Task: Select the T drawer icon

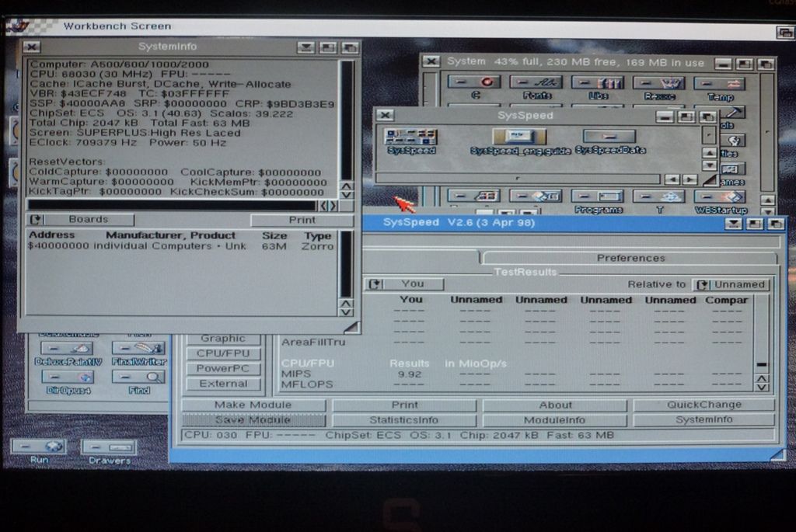Action: (659, 196)
